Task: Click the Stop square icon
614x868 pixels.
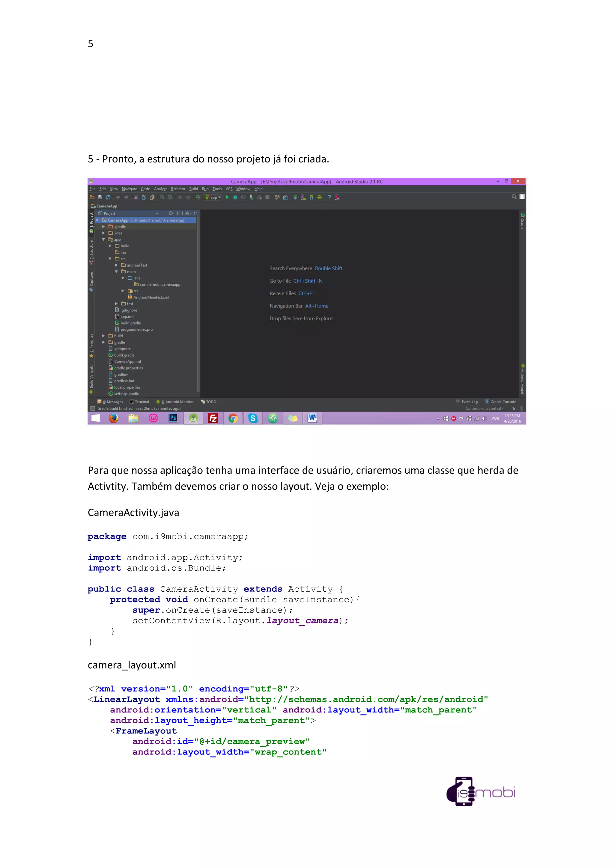Action: point(267,197)
